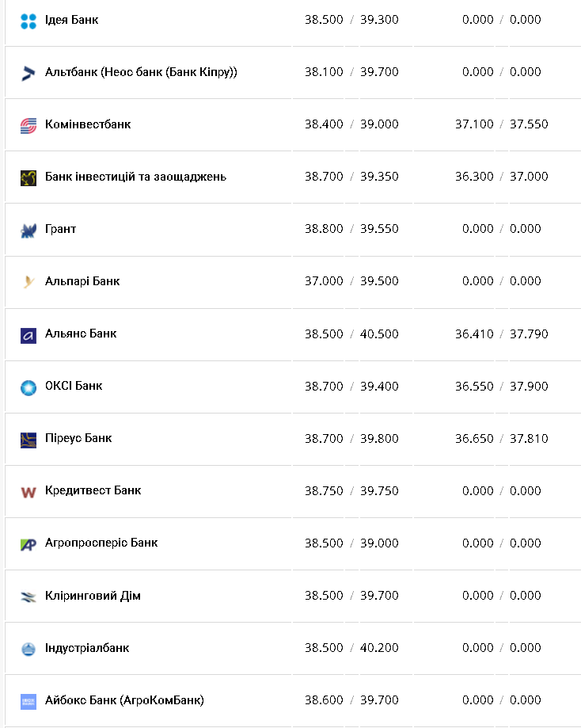This screenshot has height=728, width=581.
Task: Open the Ідея Банк link
Action: [72, 20]
